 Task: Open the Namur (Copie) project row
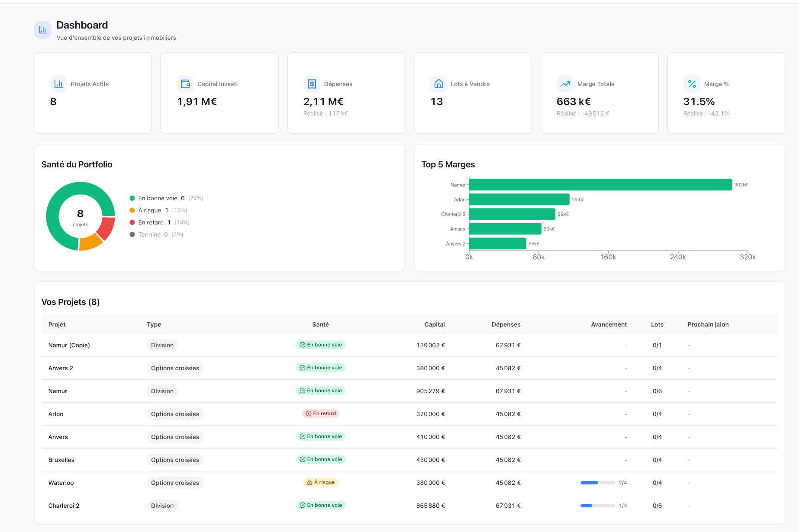point(69,345)
